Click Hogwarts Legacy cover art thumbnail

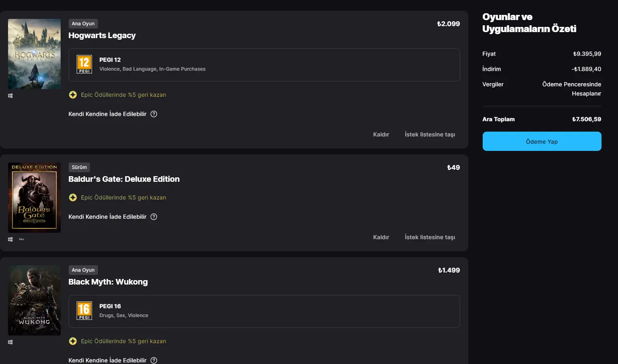tap(34, 54)
